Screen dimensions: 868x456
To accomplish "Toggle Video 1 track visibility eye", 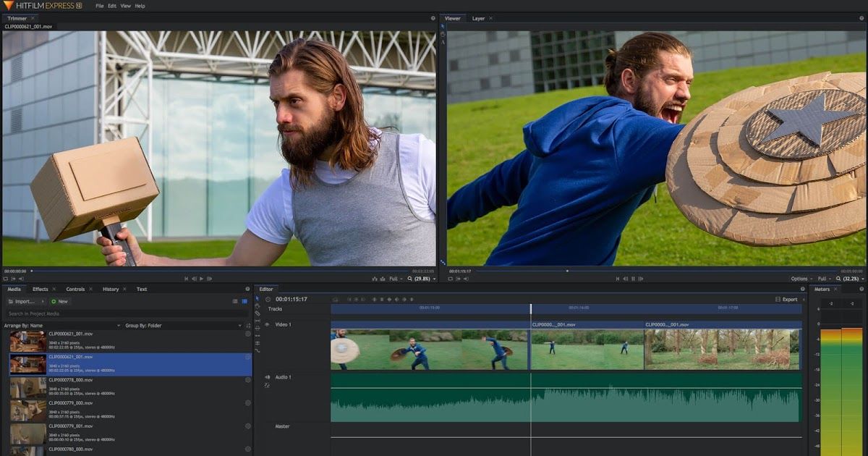I will click(x=267, y=325).
